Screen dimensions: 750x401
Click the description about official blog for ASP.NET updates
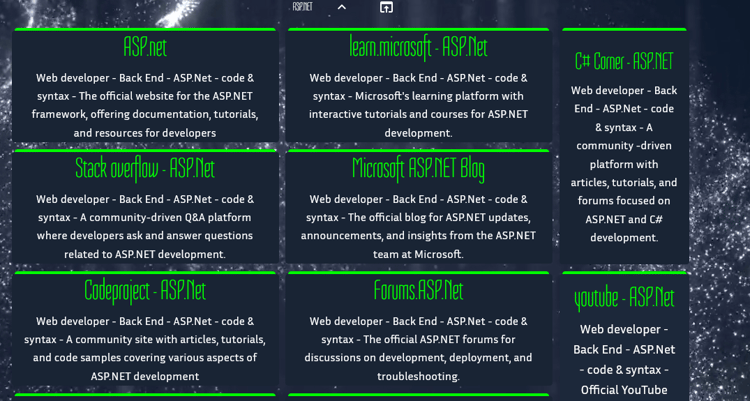[x=419, y=226]
